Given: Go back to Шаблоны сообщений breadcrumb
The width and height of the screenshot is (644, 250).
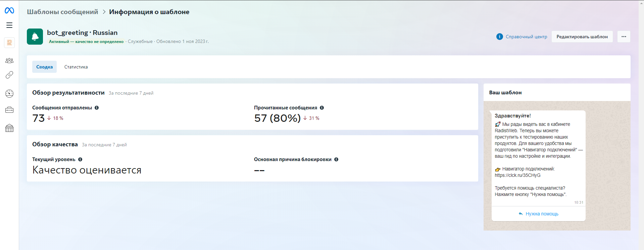Looking at the screenshot, I should [62, 12].
